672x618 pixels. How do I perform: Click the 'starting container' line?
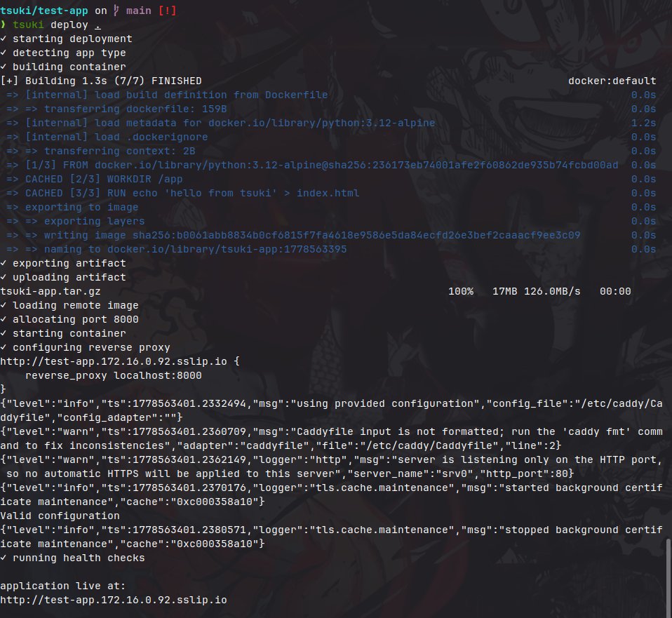(63, 333)
